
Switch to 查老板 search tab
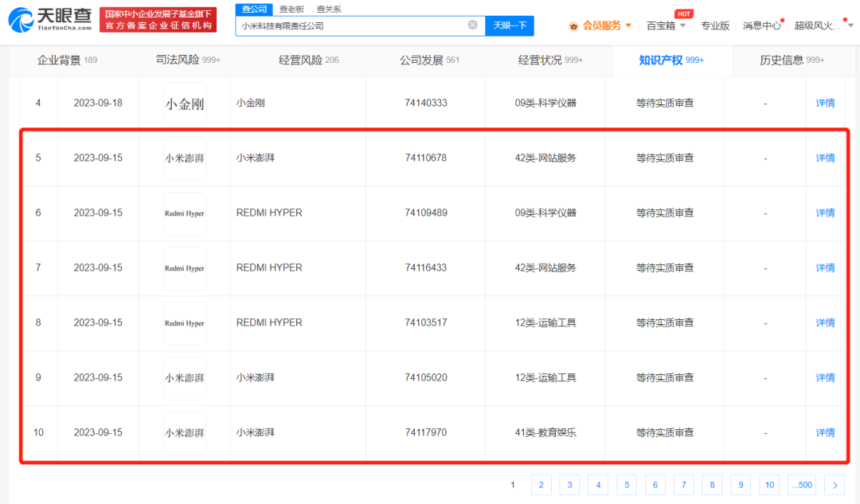pos(291,9)
